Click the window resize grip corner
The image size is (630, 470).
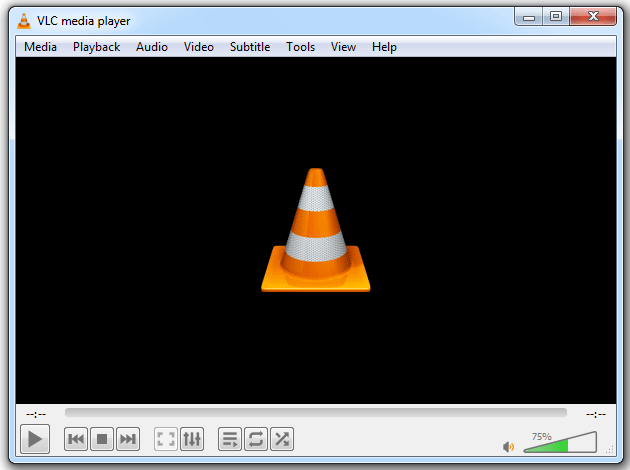point(610,449)
